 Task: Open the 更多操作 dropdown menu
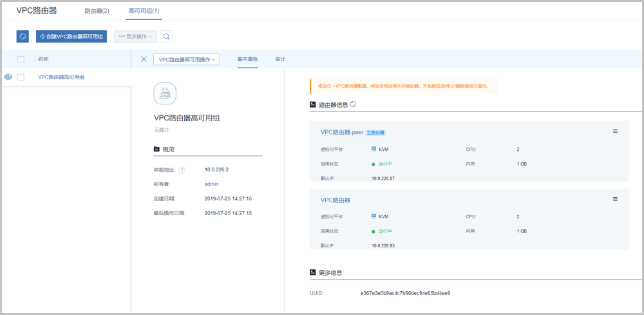135,37
